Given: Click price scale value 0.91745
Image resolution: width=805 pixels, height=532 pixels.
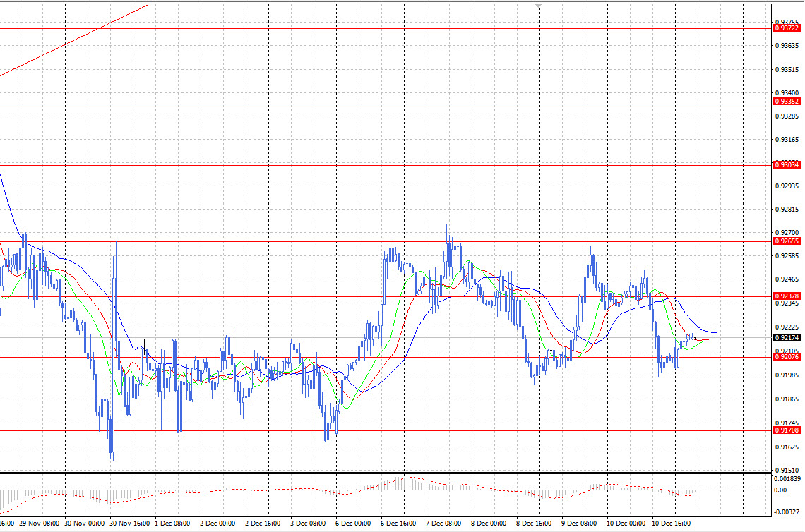Looking at the screenshot, I should (787, 423).
